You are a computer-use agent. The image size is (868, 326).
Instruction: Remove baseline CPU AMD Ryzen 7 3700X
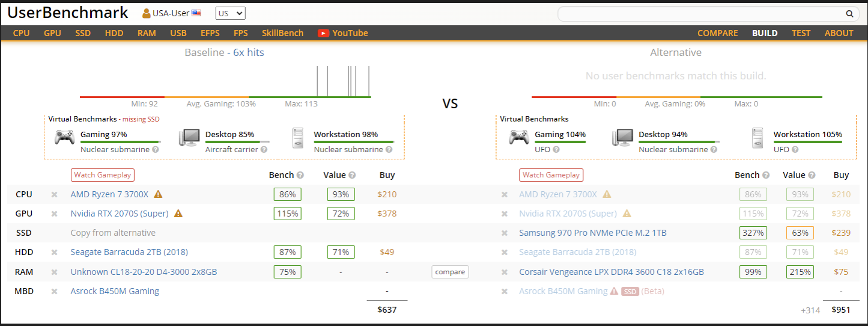point(54,194)
